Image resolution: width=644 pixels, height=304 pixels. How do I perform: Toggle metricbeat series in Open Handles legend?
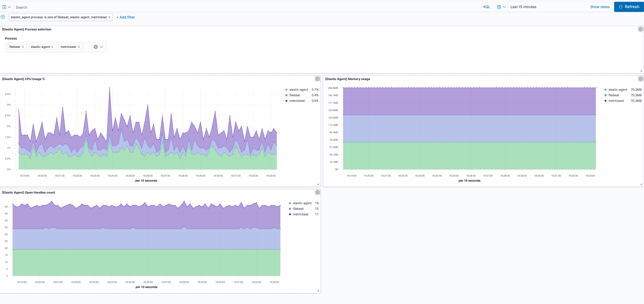pos(300,214)
